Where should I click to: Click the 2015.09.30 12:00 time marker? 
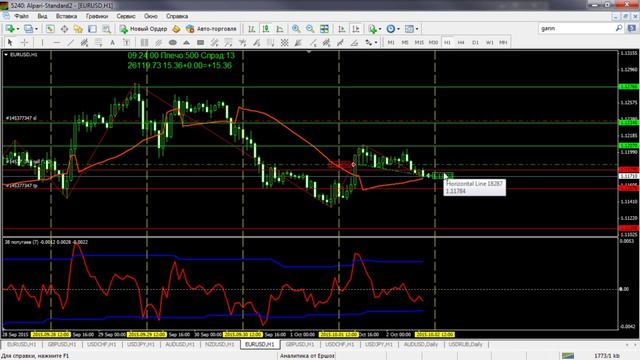coord(243,335)
